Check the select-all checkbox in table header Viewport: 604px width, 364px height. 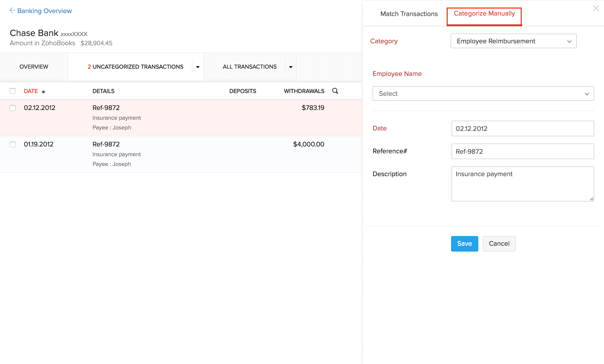[13, 91]
